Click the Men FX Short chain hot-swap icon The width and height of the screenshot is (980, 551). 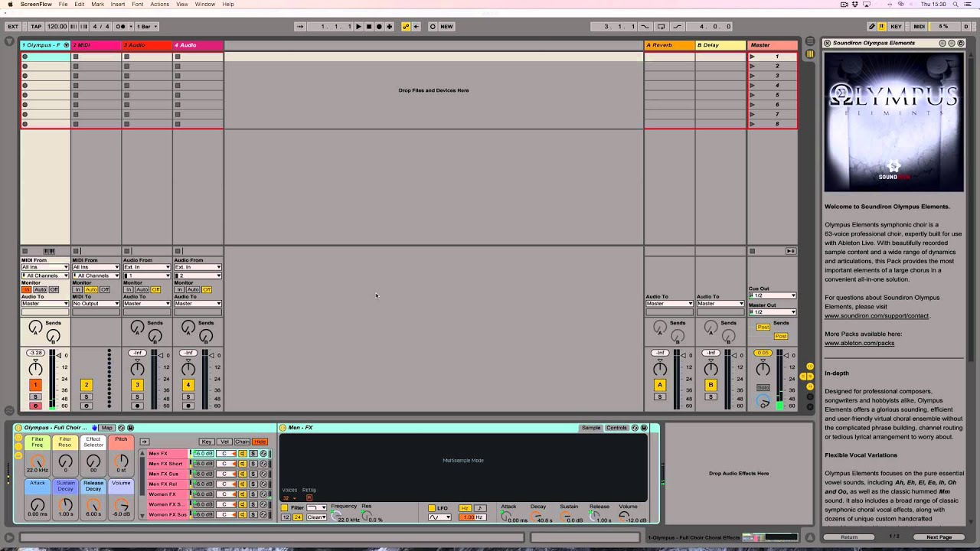click(x=263, y=464)
